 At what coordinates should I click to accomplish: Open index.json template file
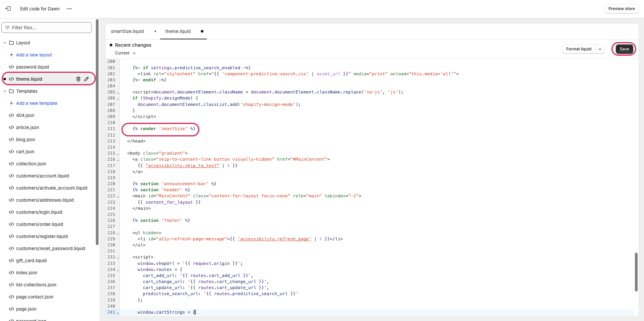click(27, 273)
